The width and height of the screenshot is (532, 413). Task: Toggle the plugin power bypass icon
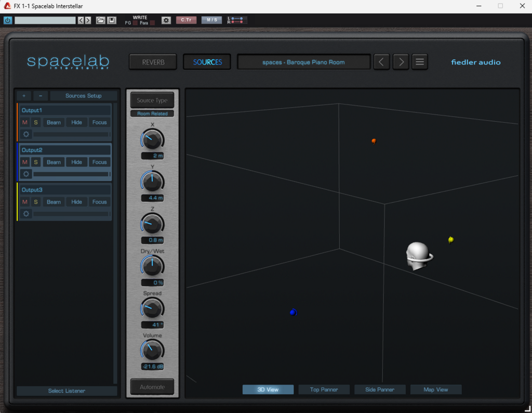(x=7, y=20)
